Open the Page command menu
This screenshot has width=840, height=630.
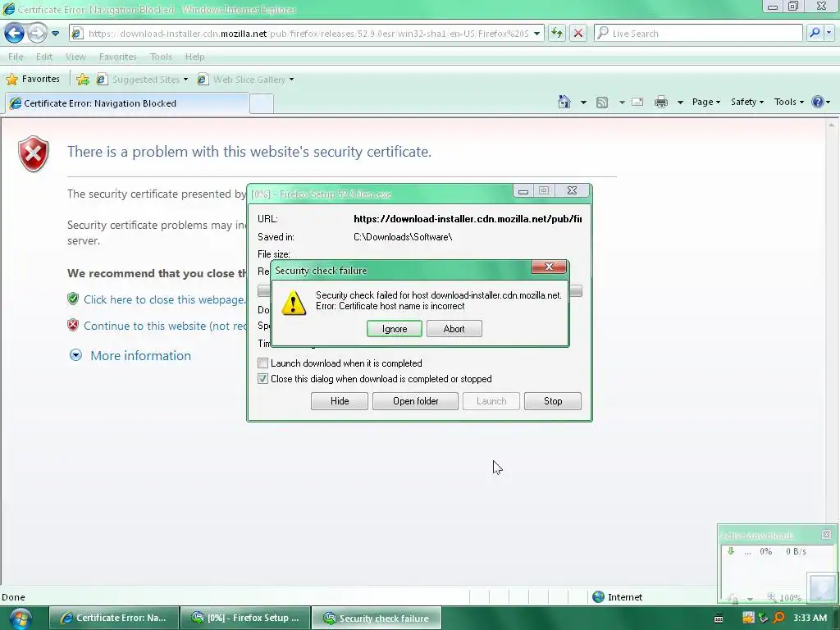(x=706, y=102)
